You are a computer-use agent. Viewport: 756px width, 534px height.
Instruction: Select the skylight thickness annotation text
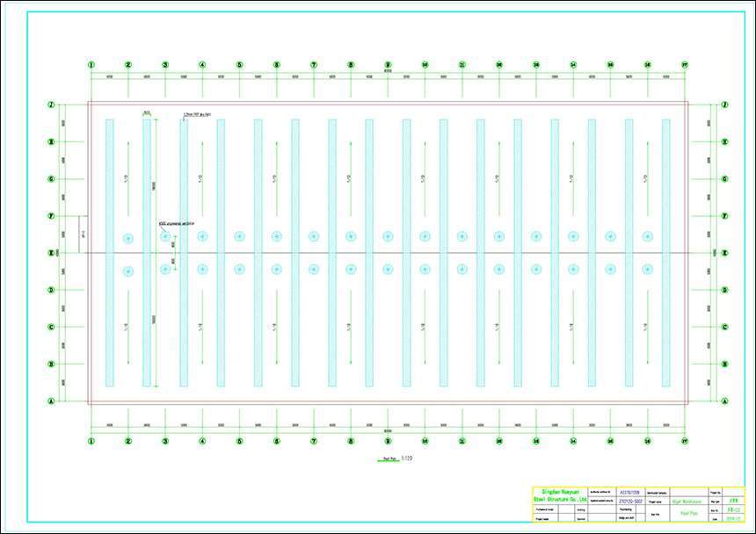coord(197,114)
